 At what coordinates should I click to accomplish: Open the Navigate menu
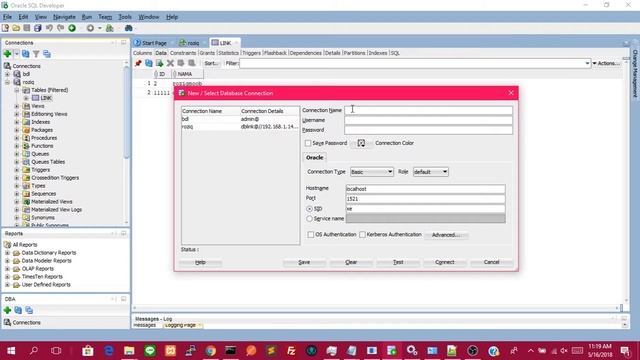pos(64,17)
